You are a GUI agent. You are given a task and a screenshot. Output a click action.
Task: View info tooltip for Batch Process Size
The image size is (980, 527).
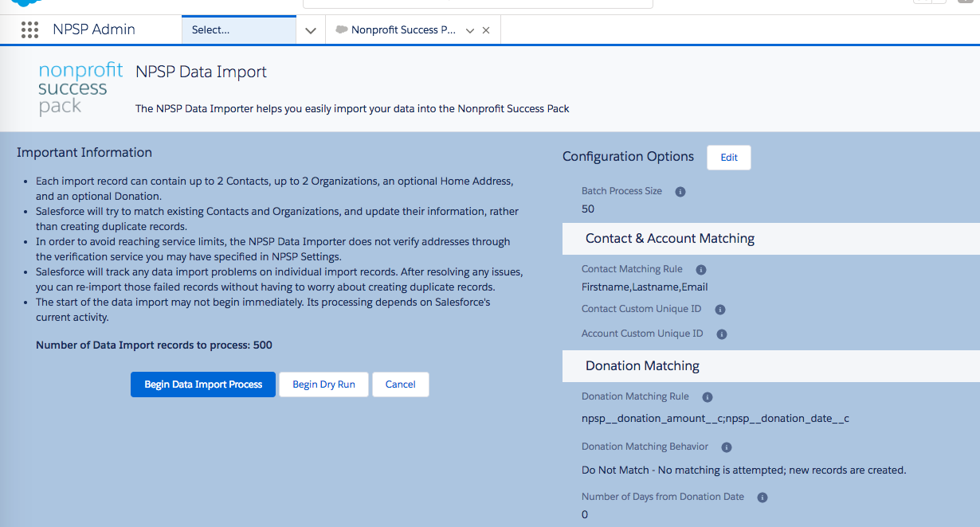(679, 191)
